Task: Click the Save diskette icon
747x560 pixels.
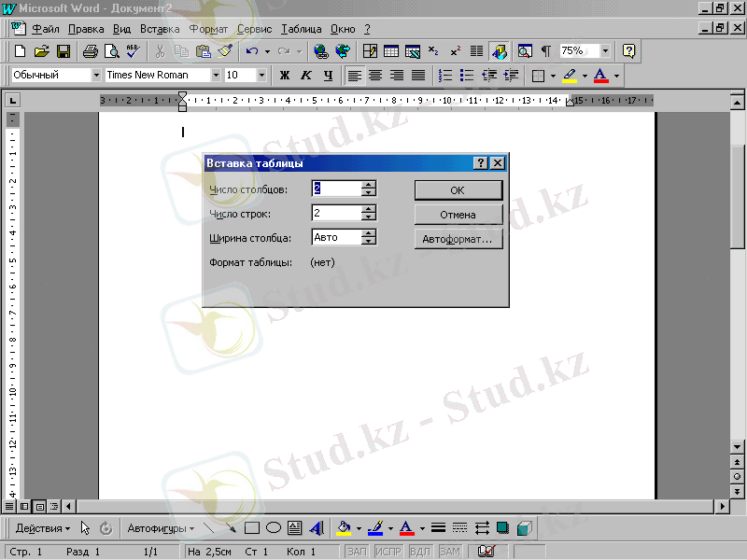Action: [63, 51]
